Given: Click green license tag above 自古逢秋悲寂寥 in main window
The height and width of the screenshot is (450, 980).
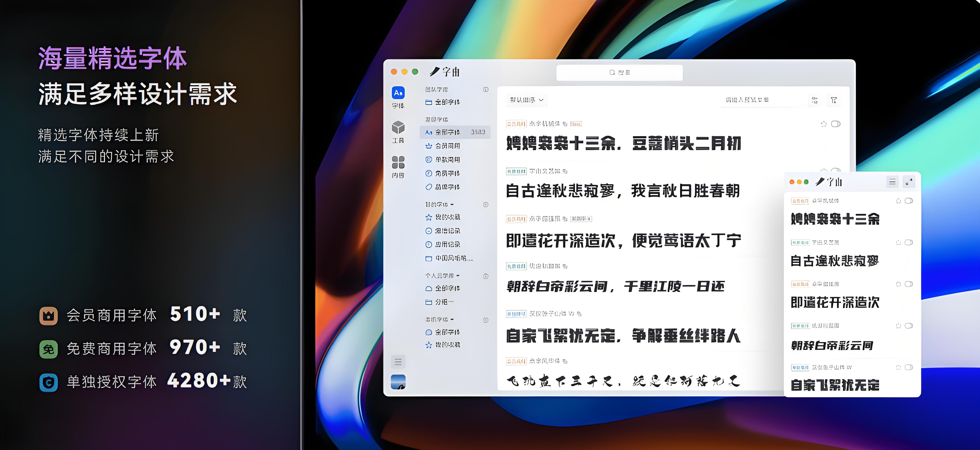Looking at the screenshot, I should coord(516,171).
